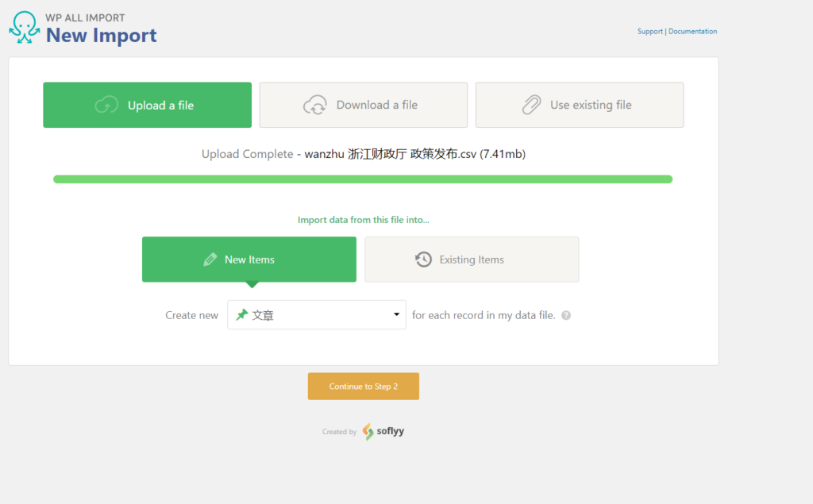Click the soflyy logo in the footer
813x504 pixels.
click(x=383, y=432)
